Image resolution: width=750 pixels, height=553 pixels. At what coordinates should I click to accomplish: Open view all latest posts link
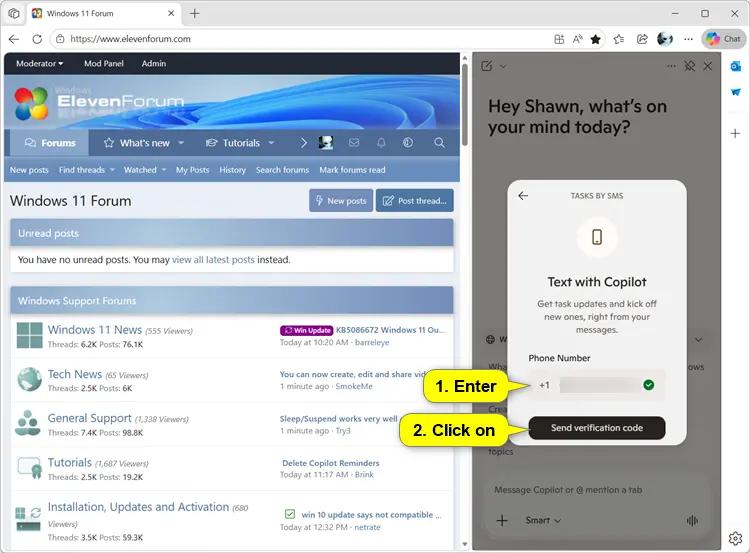(213, 260)
